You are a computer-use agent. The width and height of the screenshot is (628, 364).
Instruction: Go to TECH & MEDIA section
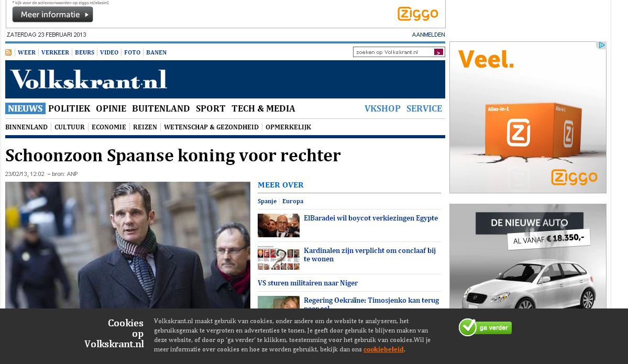[x=263, y=108]
